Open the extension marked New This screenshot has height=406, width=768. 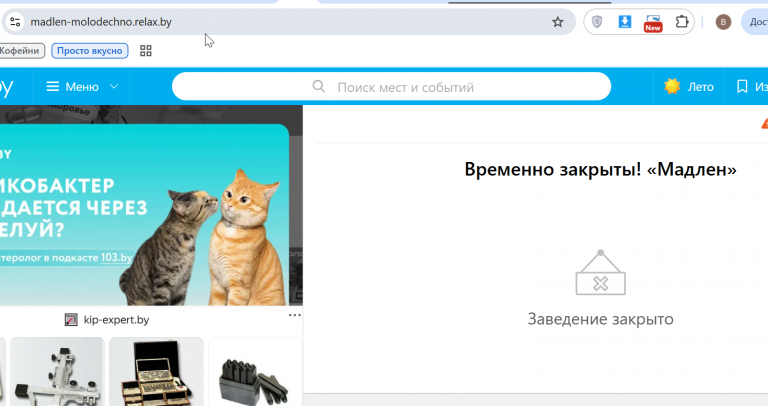(653, 23)
